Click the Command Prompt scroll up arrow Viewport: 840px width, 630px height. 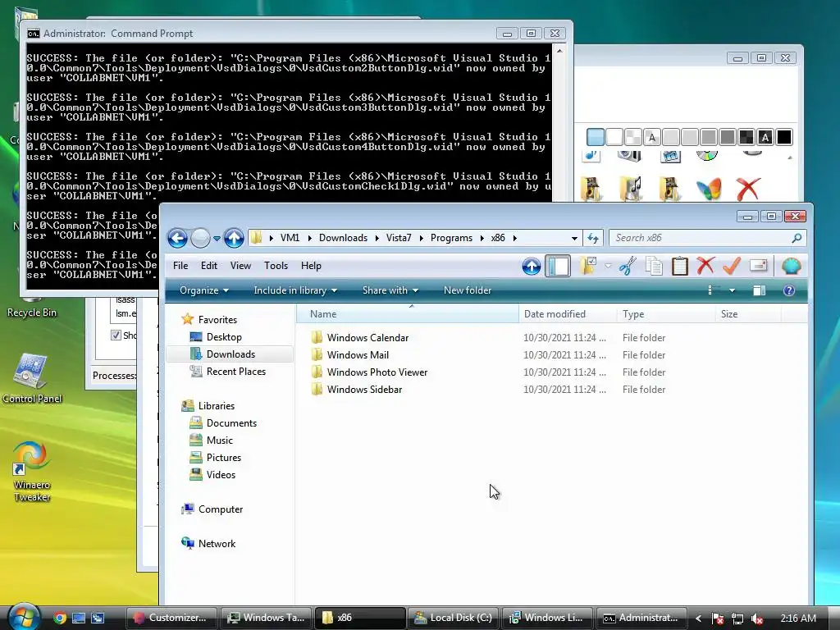559,51
